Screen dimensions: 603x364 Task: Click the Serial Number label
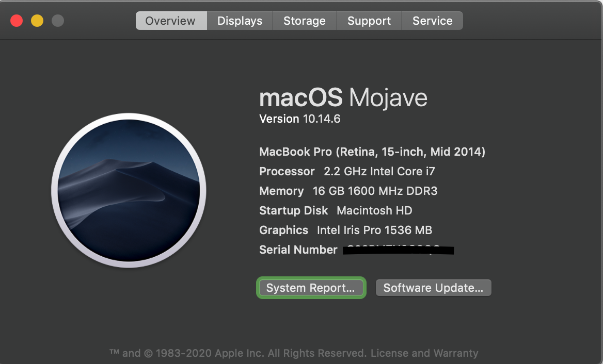tap(298, 250)
